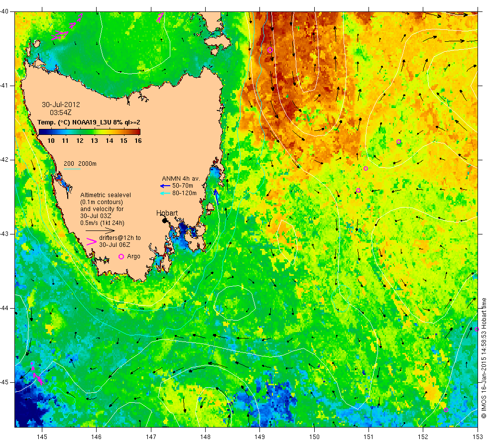Click the 145 longitude axis label

click(x=42, y=437)
